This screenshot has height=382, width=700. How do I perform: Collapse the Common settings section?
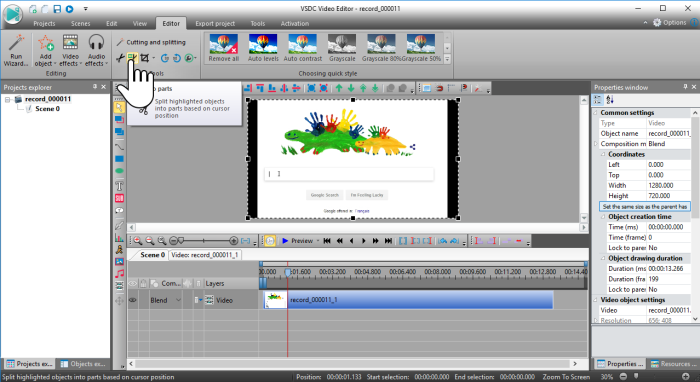596,113
